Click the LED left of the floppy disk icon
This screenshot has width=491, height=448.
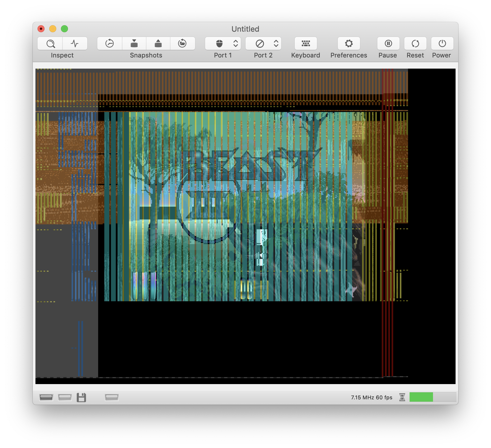[x=65, y=397]
